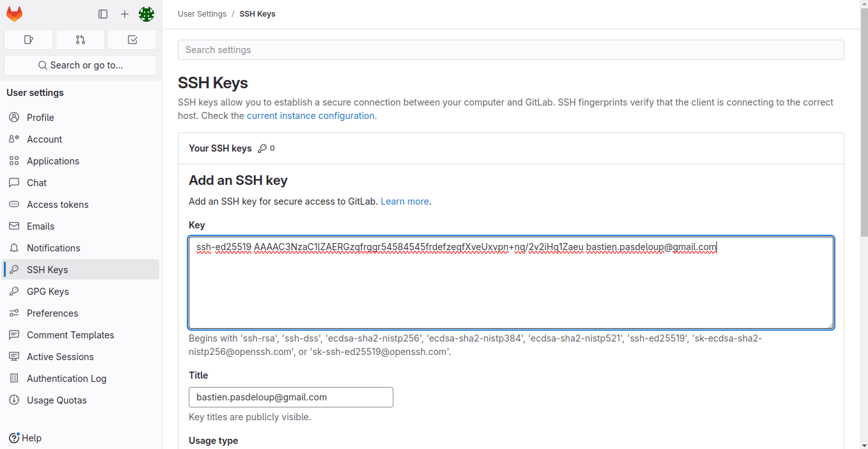This screenshot has height=449, width=868.
Task: Focus the Search settings field
Action: click(510, 50)
